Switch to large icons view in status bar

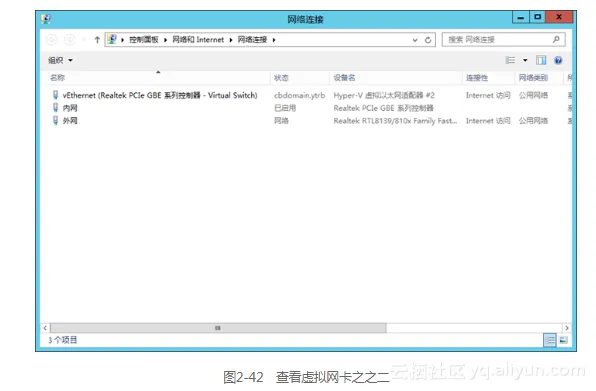563,340
